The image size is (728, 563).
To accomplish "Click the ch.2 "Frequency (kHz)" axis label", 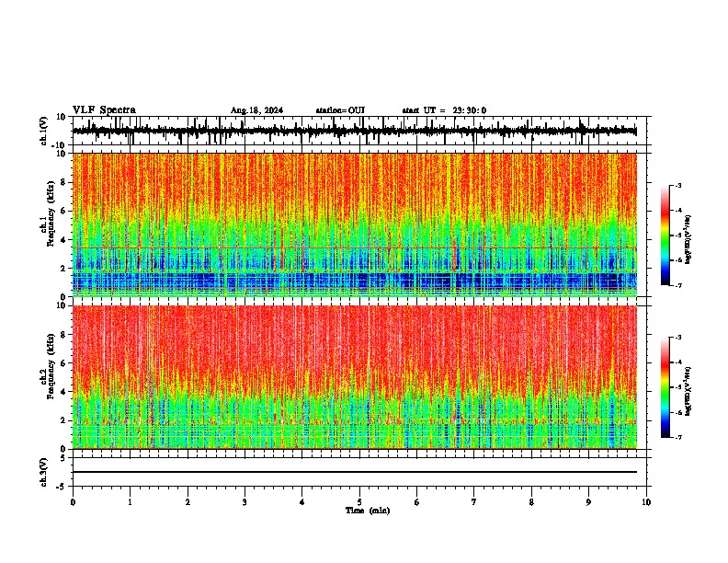I will pos(51,366).
